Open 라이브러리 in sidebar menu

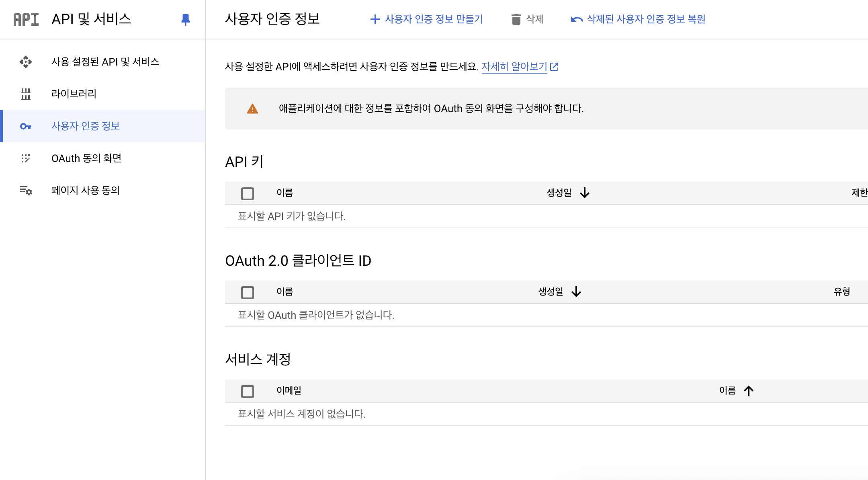pyautogui.click(x=74, y=94)
